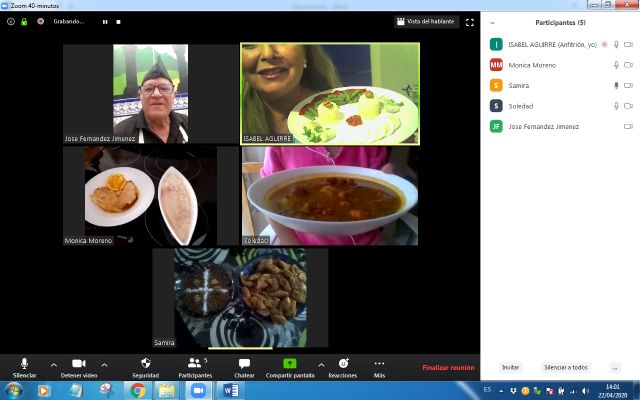Open more options beside Silenciar a todos
This screenshot has height=400, width=640.
click(614, 367)
